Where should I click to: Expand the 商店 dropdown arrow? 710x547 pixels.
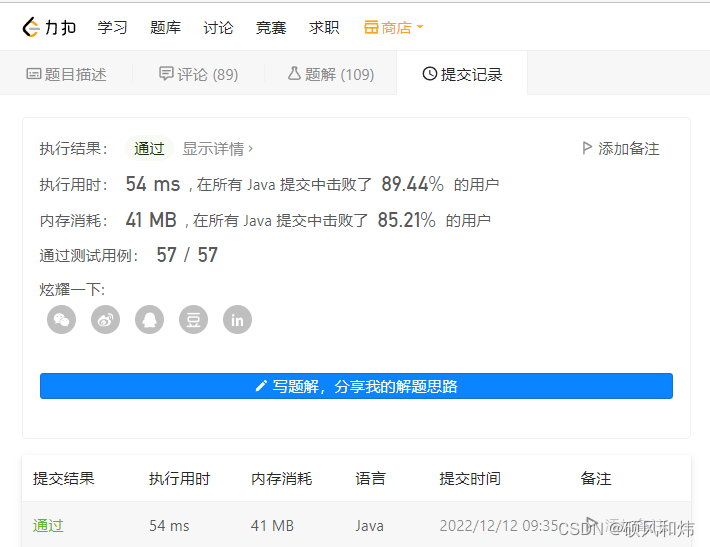(x=420, y=27)
